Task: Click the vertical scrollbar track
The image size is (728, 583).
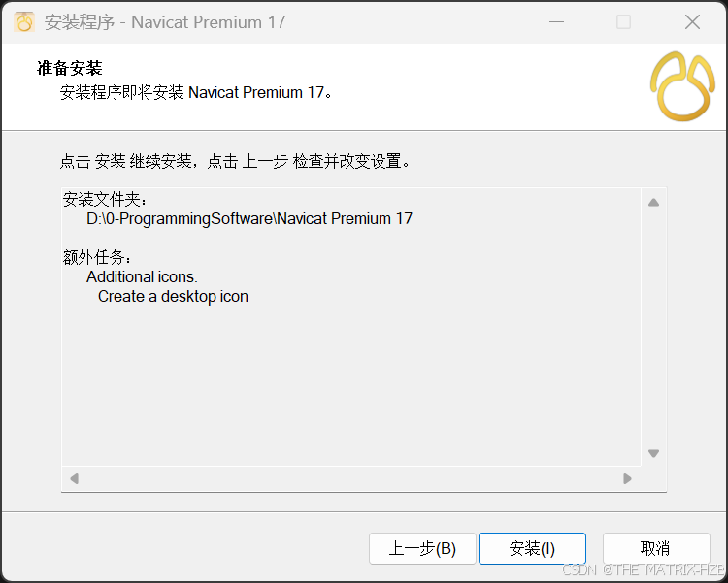Action: tap(653, 327)
